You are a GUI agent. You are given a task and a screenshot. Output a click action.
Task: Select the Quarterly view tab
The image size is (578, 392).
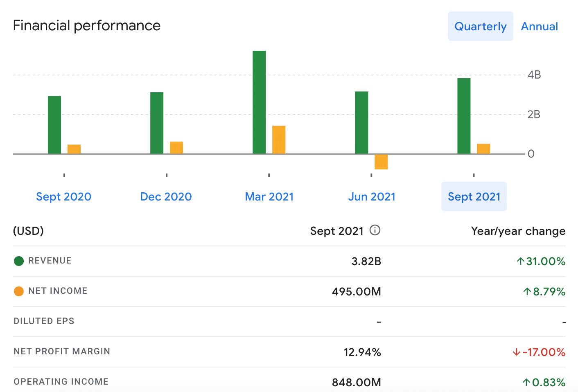point(480,26)
